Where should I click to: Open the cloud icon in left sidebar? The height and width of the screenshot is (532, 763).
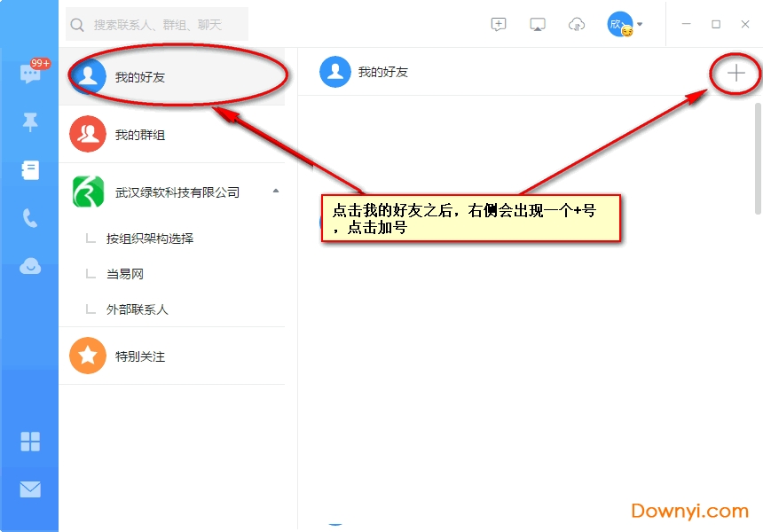pos(30,266)
